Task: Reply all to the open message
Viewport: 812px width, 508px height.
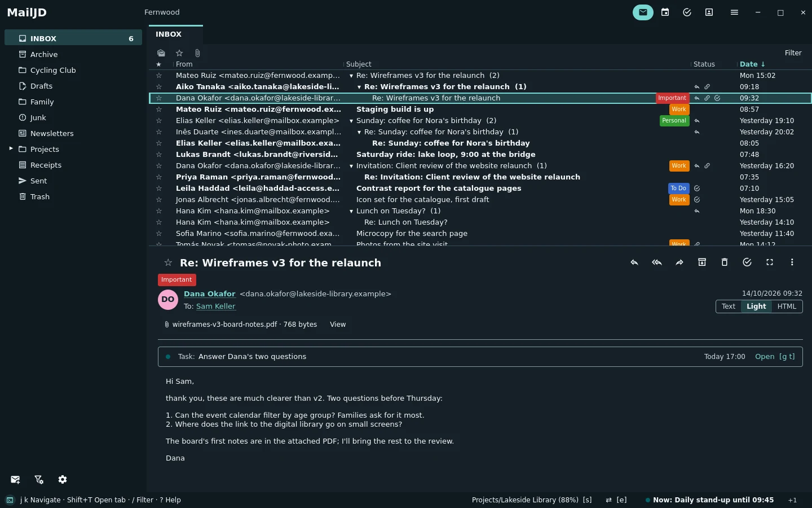Action: [x=657, y=262]
